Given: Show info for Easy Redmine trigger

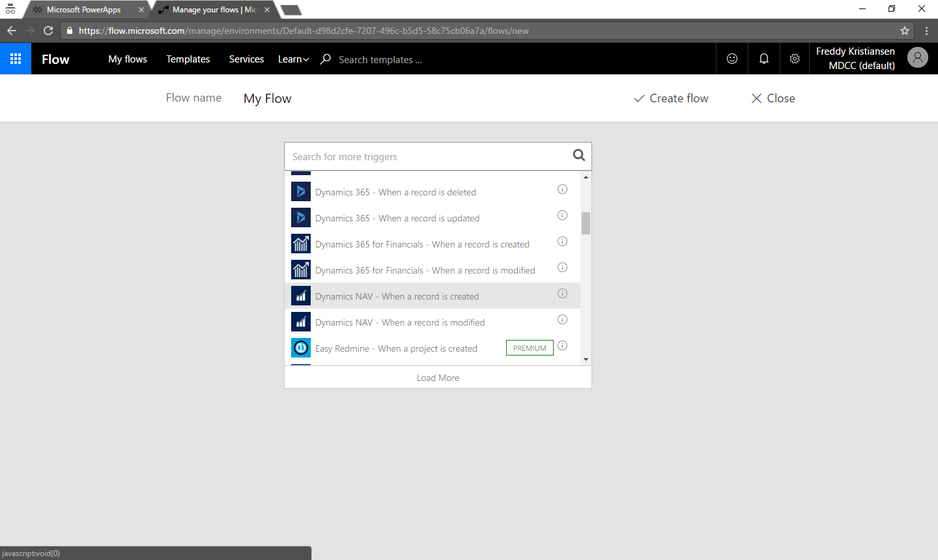Looking at the screenshot, I should [x=562, y=346].
